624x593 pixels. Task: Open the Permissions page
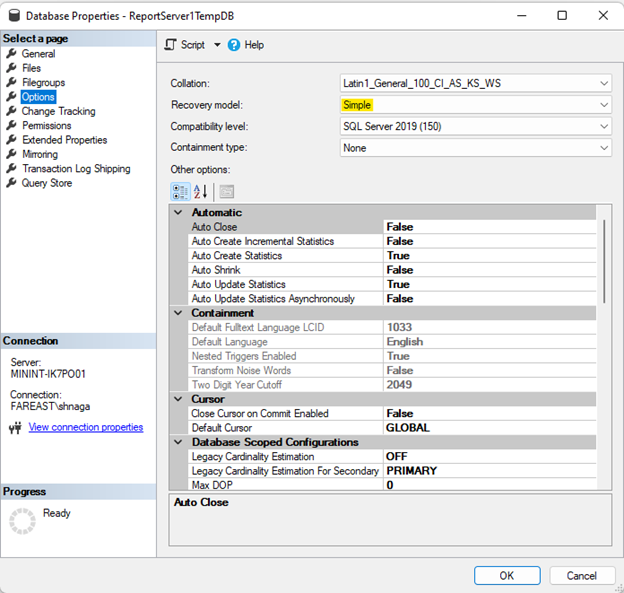click(47, 125)
